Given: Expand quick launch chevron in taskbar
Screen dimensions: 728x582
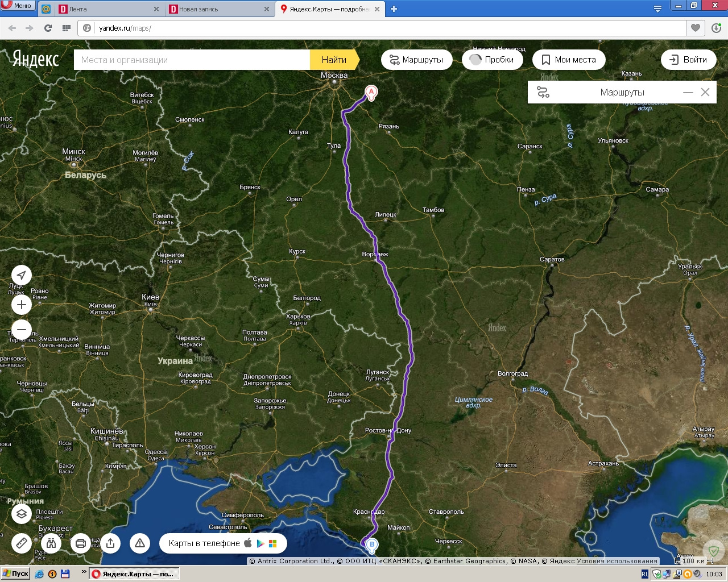Looking at the screenshot, I should tap(84, 572).
